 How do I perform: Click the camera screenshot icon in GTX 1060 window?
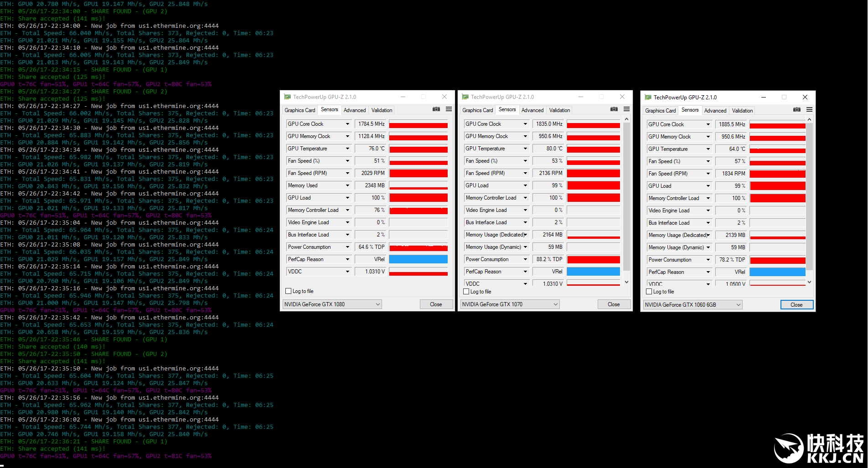[797, 110]
